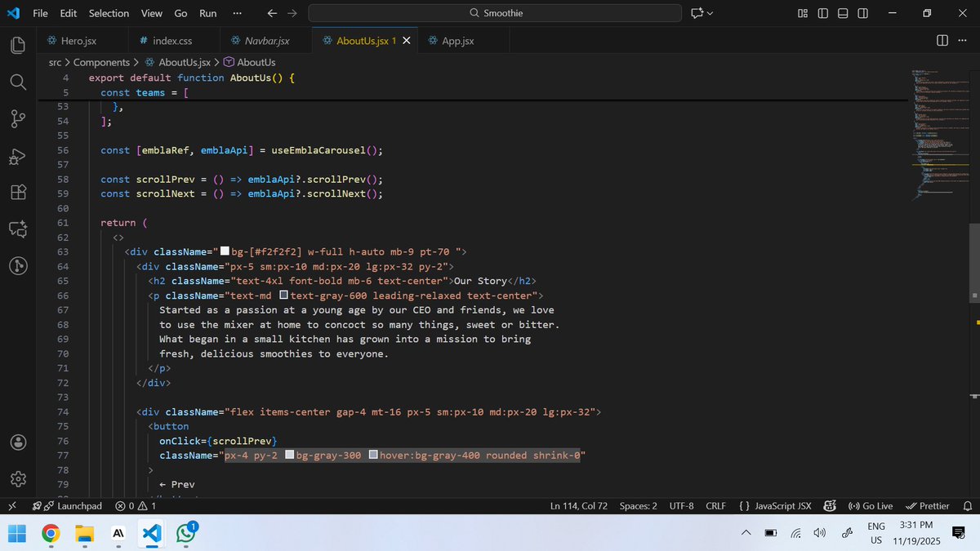Close the AboutUs.jsx tab

point(407,41)
